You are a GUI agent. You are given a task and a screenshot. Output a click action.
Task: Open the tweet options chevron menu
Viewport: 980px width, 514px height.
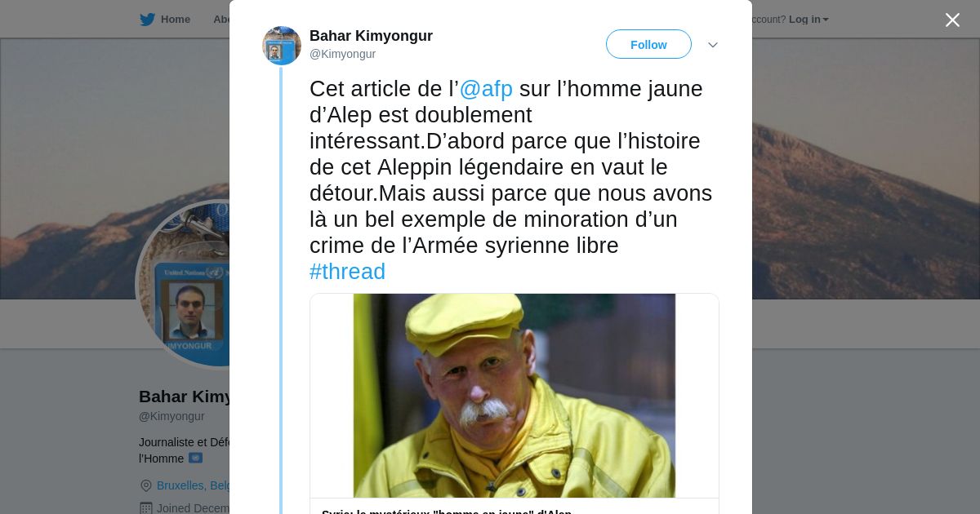[712, 45]
